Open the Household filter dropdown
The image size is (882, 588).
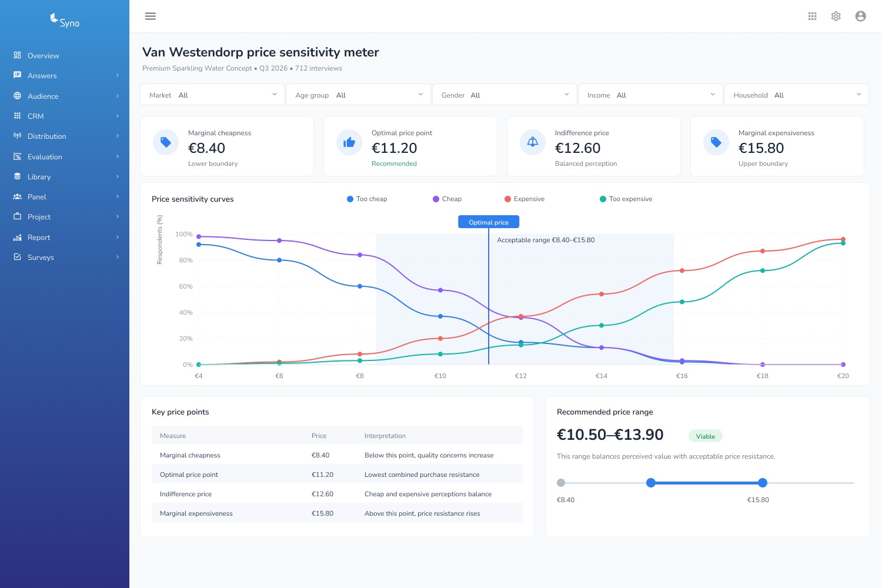[797, 95]
